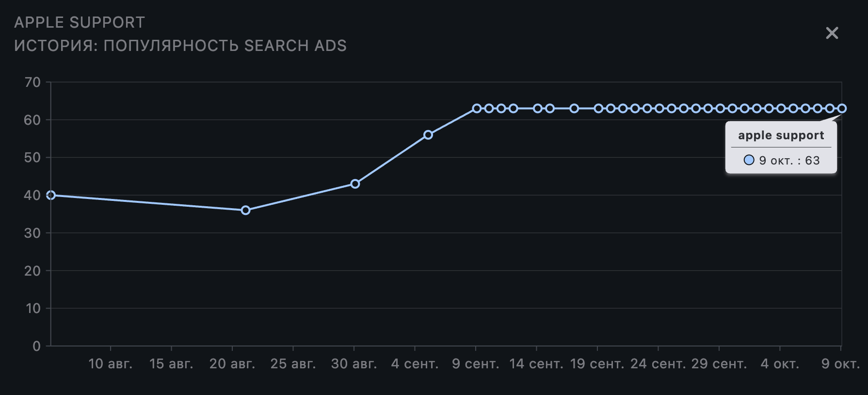Select the lowest data point at 36
Viewport: 868px width, 395px height.
tap(245, 210)
